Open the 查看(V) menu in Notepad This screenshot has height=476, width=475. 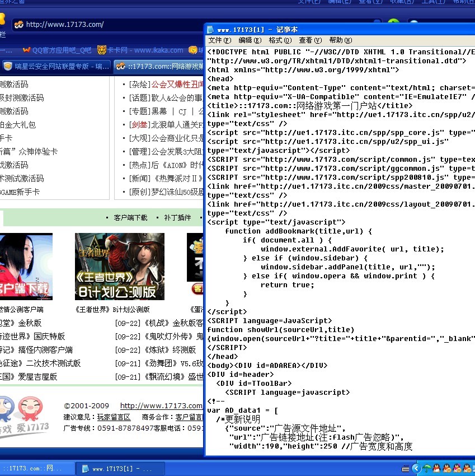point(310,40)
